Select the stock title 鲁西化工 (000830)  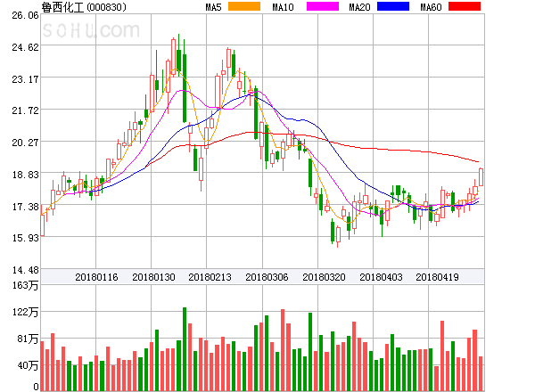pyautogui.click(x=84, y=7)
